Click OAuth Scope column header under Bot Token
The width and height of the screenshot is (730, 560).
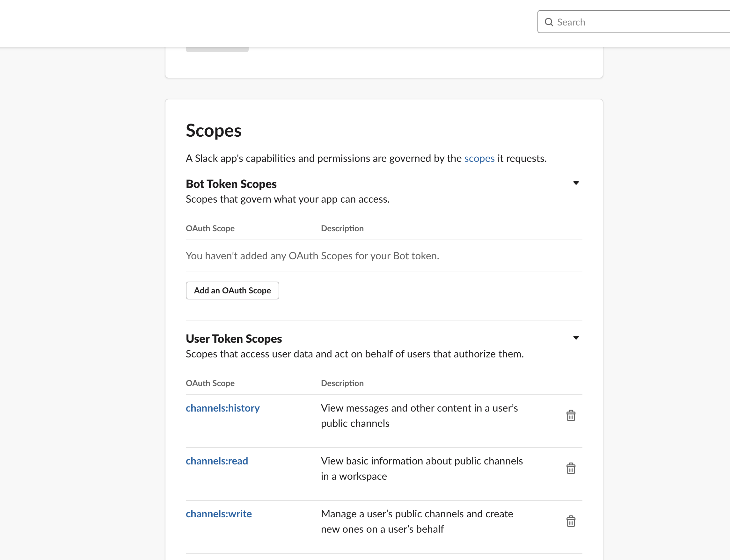pos(210,228)
